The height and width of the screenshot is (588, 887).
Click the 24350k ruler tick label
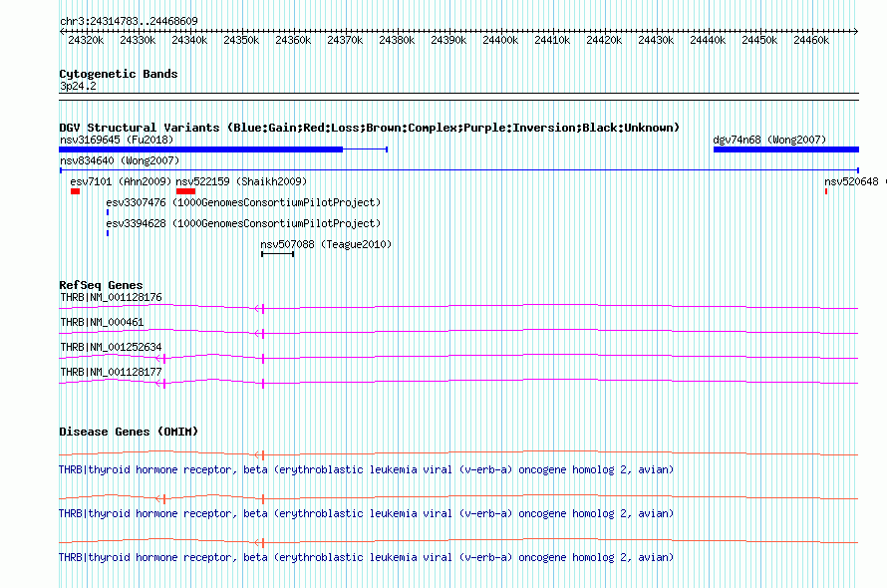point(241,40)
